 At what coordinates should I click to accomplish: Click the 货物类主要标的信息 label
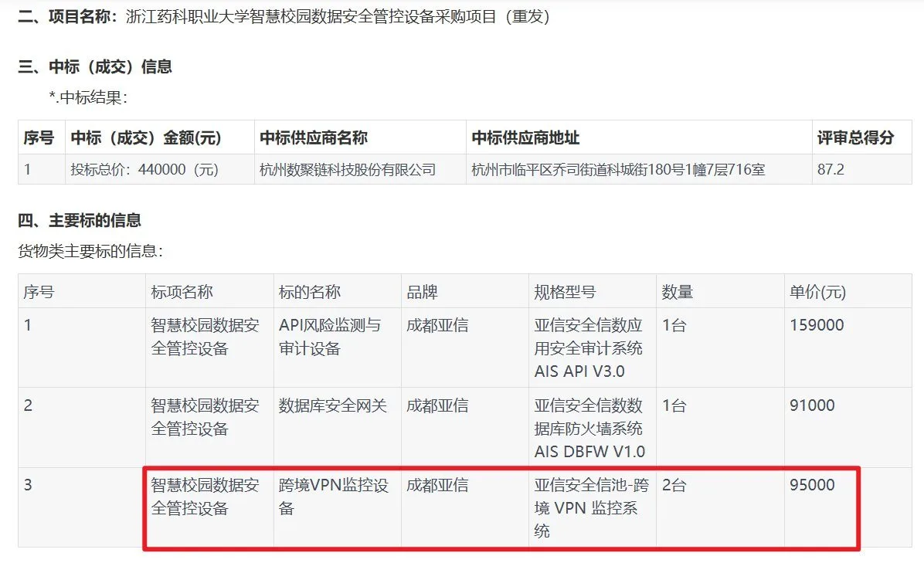tap(90, 252)
